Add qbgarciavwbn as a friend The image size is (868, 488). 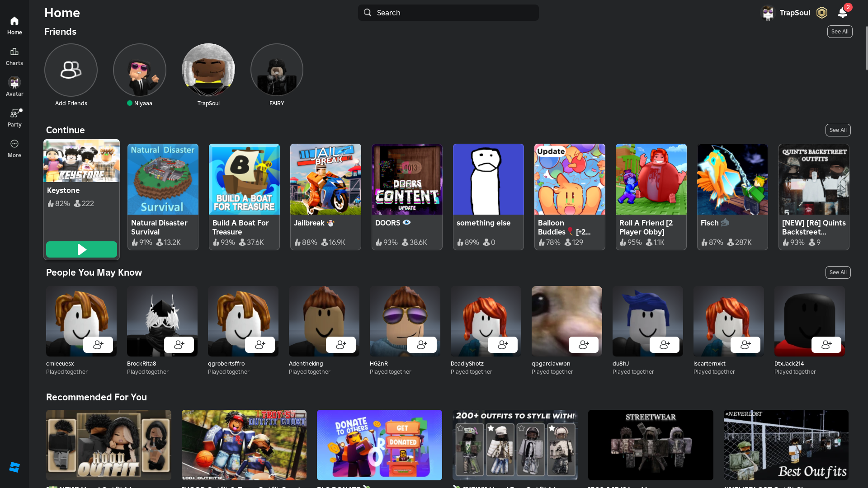click(584, 345)
